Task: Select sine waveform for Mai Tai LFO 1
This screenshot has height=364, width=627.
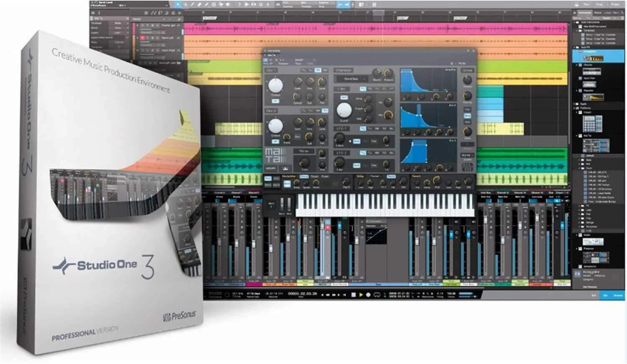Action: point(363,129)
